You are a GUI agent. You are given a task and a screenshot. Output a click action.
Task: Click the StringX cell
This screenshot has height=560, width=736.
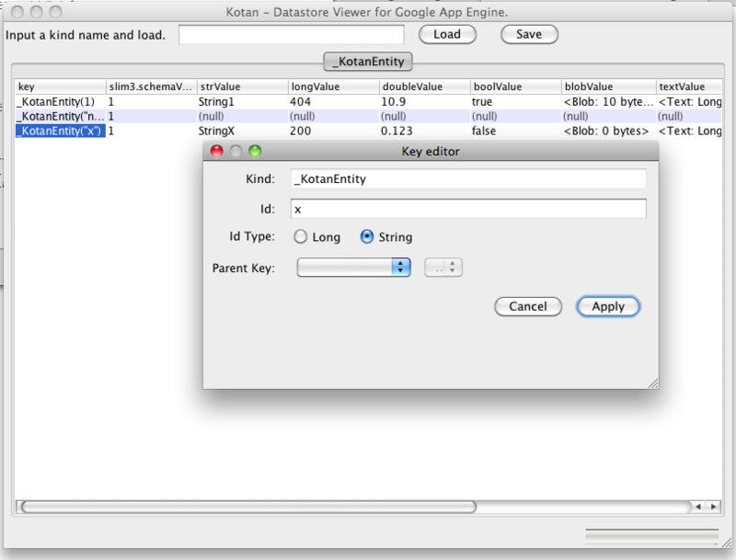click(243, 131)
